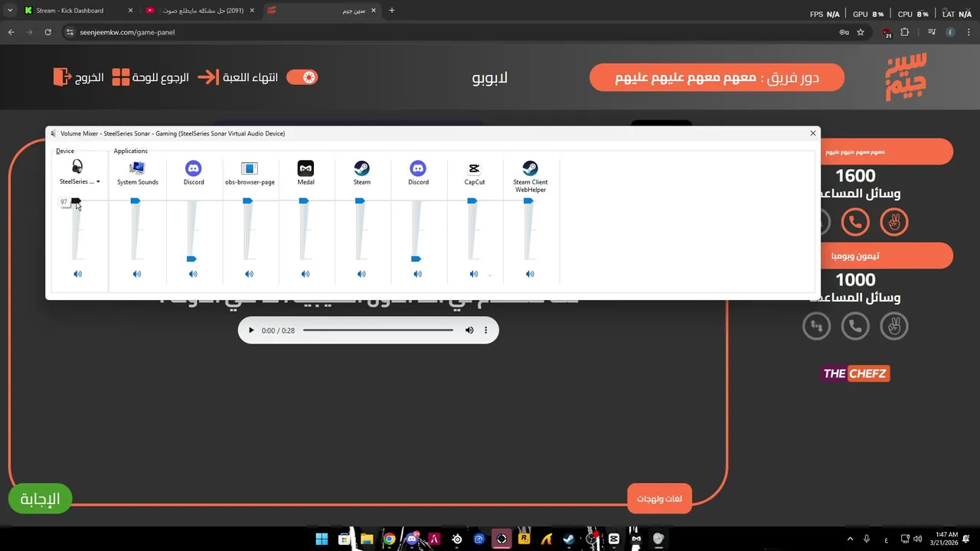The image size is (980, 551).
Task: Click the System Sounds application icon
Action: 138,168
